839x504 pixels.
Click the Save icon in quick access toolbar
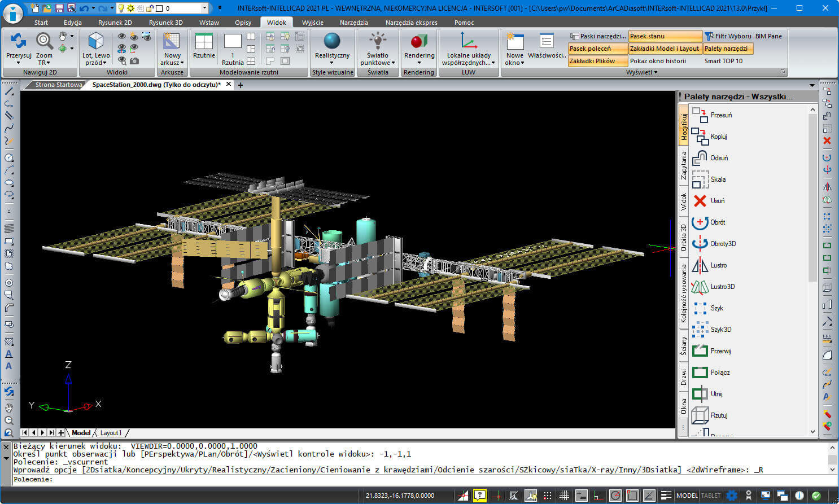(x=59, y=8)
